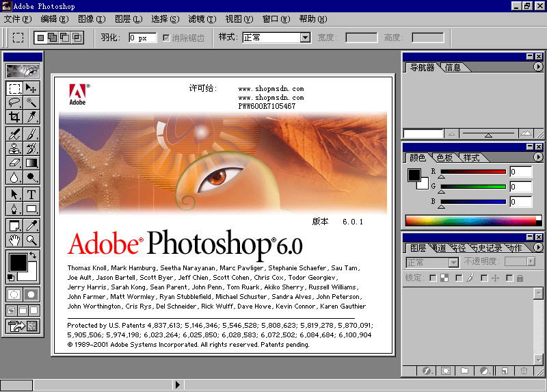Select the Rectangular Marquee tool in toolbox
This screenshot has height=392, width=547.
click(x=14, y=88)
